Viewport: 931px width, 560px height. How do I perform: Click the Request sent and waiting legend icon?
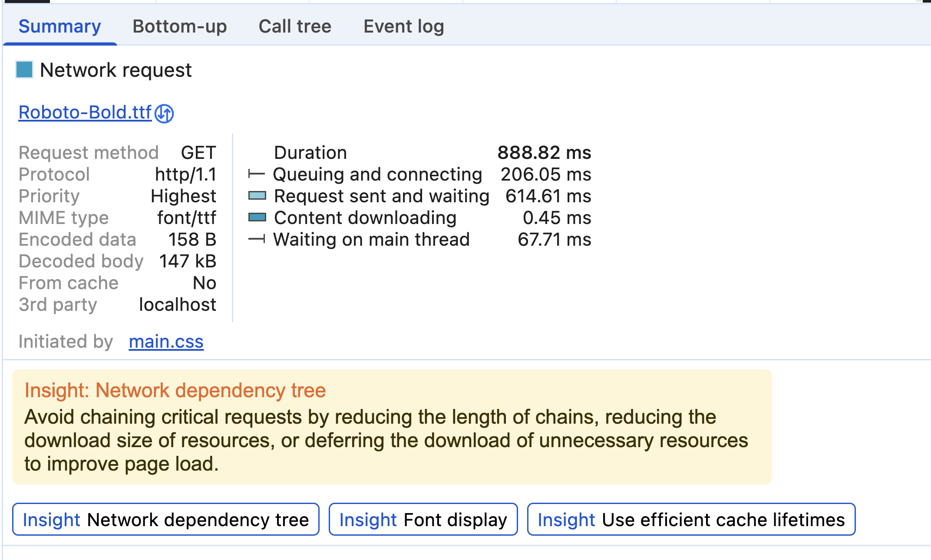pos(257,196)
